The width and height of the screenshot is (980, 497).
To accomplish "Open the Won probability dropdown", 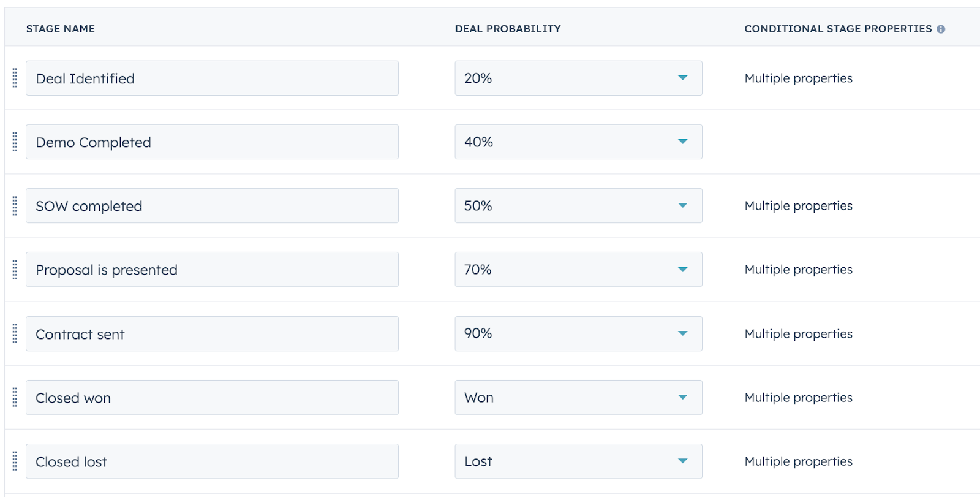I will [578, 397].
